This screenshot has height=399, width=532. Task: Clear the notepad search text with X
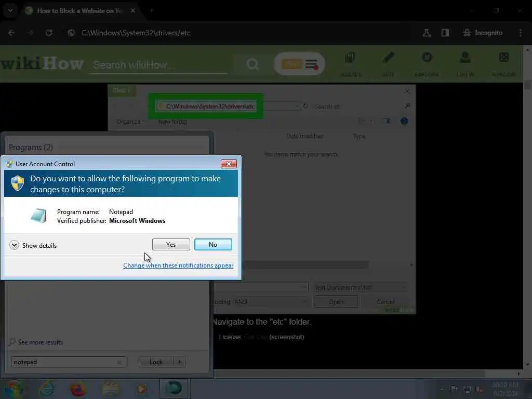[119, 362]
